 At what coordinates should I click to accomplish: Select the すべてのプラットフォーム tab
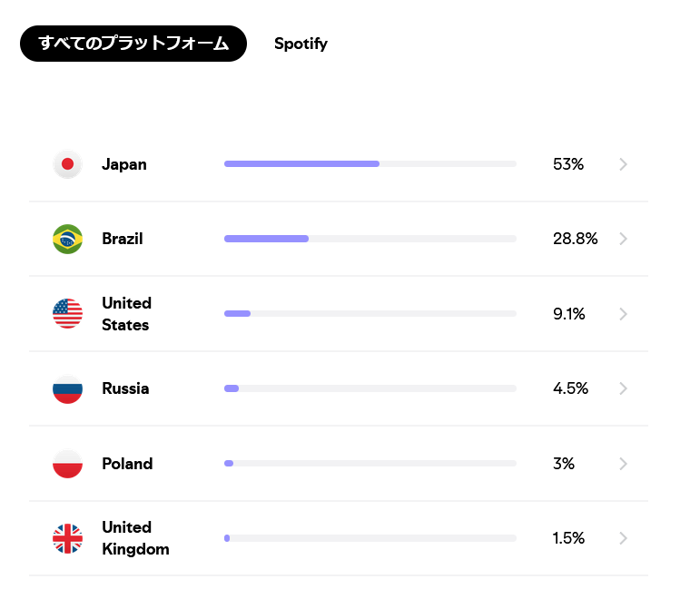tap(133, 44)
